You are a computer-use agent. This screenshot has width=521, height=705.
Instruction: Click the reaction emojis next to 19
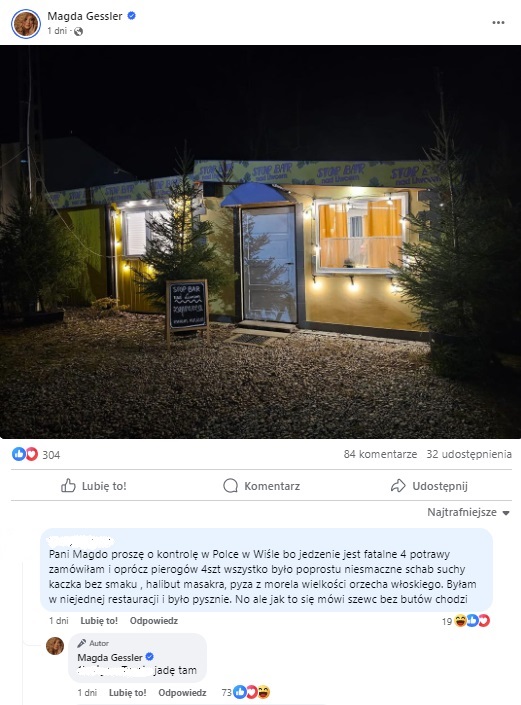pos(472,621)
